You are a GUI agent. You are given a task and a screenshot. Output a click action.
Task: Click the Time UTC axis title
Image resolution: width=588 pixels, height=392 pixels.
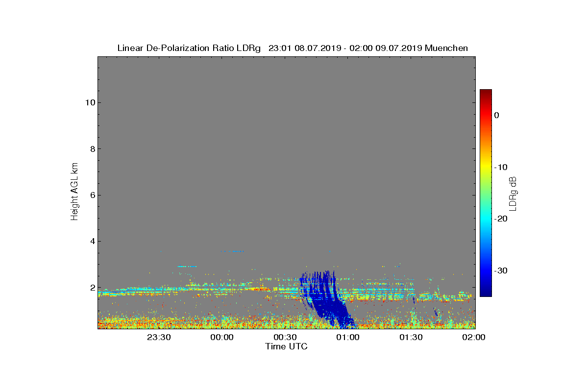[287, 346]
